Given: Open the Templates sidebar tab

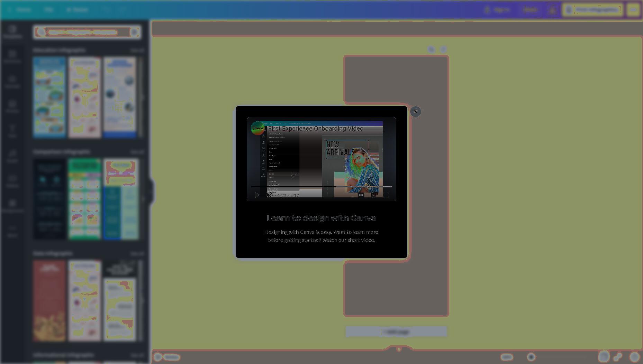Looking at the screenshot, I should tap(12, 32).
